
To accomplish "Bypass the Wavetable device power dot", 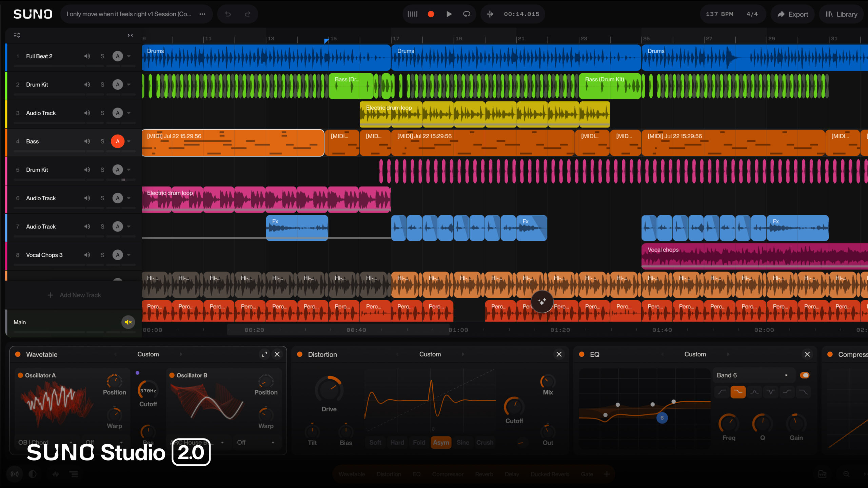I will coord(18,354).
